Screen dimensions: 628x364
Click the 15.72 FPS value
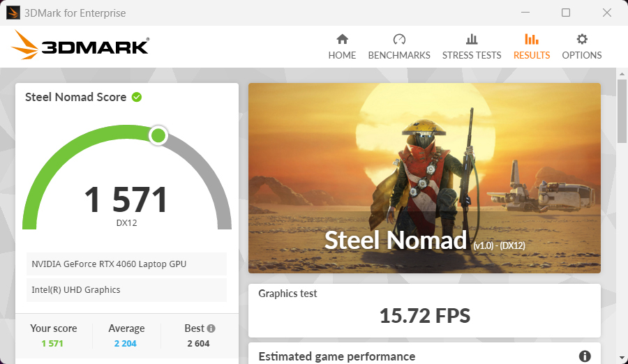(x=424, y=316)
